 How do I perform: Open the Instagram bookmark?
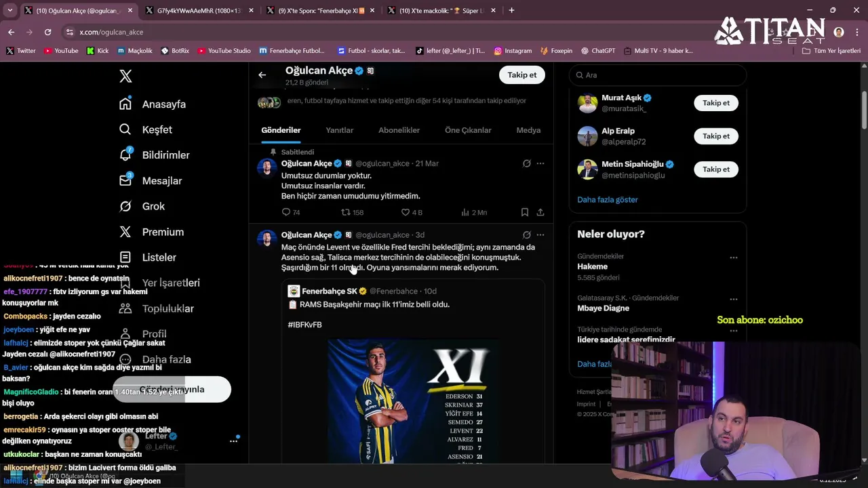click(513, 51)
